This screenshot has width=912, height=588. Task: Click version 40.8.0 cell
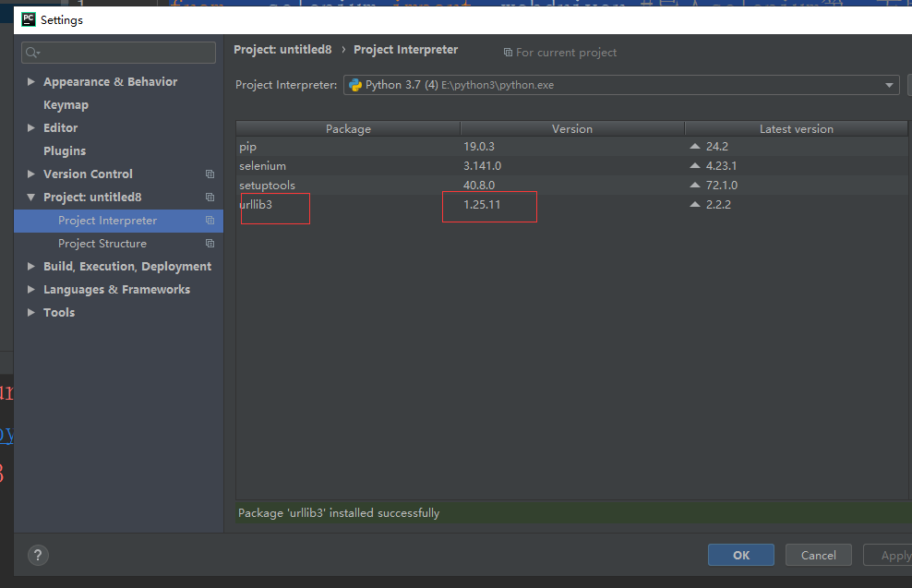pos(479,185)
